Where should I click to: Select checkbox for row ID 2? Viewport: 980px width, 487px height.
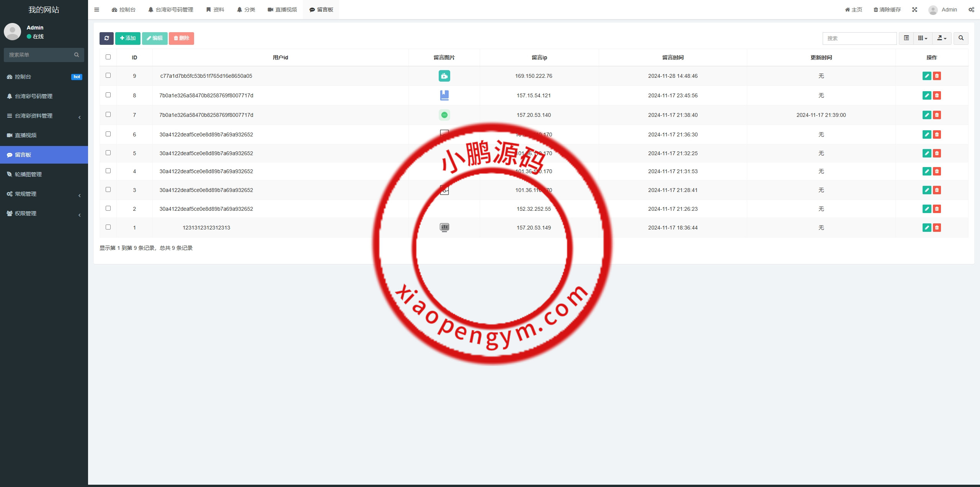(x=108, y=208)
